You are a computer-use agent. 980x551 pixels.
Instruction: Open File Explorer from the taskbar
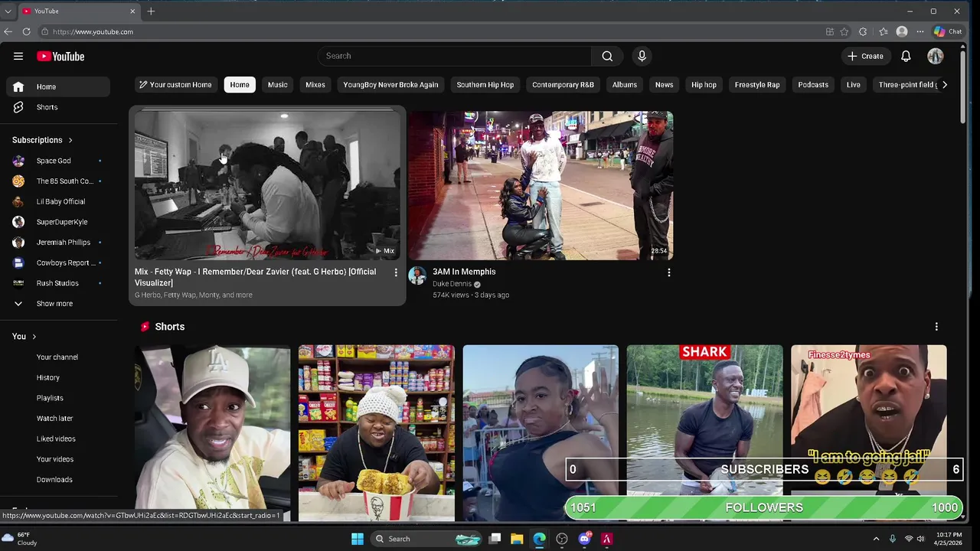click(x=517, y=539)
